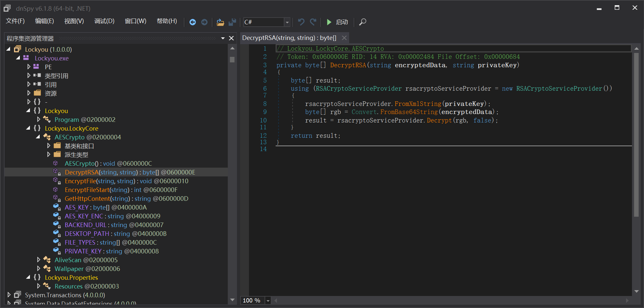Open the 100 % zoom dropdown
The height and width of the screenshot is (308, 644).
(268, 301)
